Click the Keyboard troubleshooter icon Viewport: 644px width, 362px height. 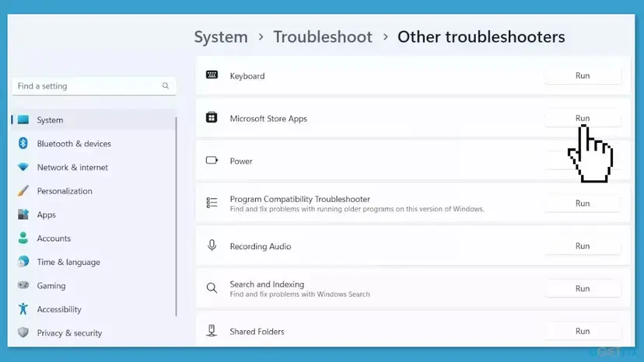[212, 75]
